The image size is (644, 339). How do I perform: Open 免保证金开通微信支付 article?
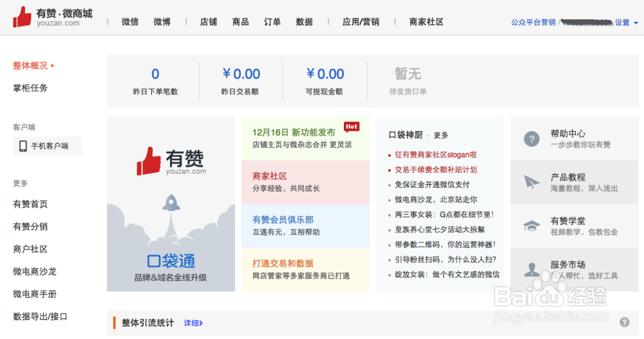point(432,185)
